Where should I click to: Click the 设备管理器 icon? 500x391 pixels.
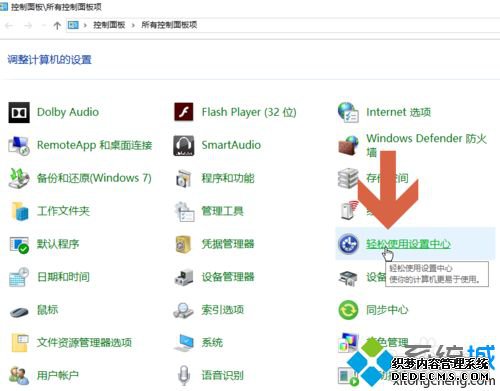click(x=184, y=277)
